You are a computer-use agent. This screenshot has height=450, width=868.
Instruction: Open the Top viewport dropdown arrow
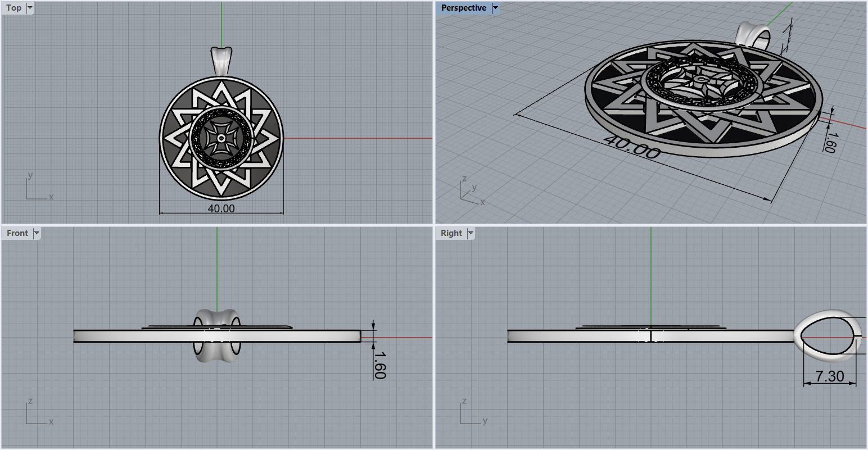[x=30, y=8]
